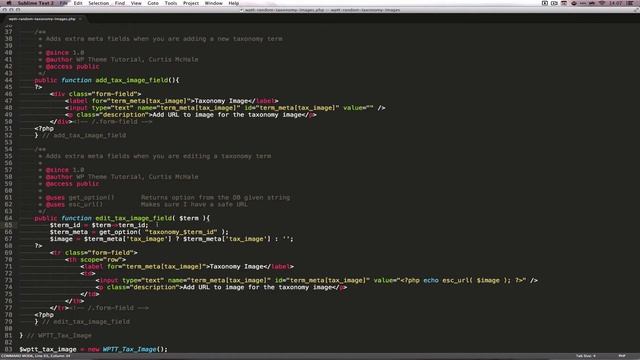Screen dimensions: 640x360
Task: Click the COMMAND MODE line and column status text
Action: [x=36, y=356]
